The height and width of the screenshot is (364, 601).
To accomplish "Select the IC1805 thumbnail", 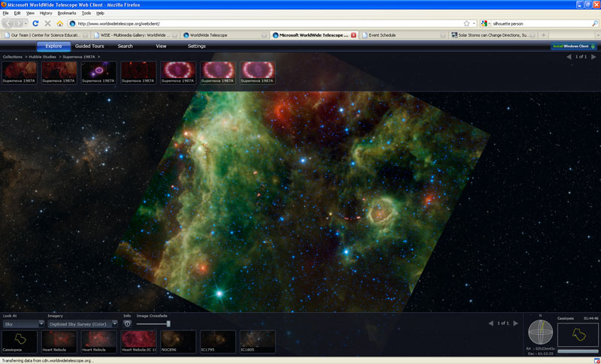I will pyautogui.click(x=258, y=341).
